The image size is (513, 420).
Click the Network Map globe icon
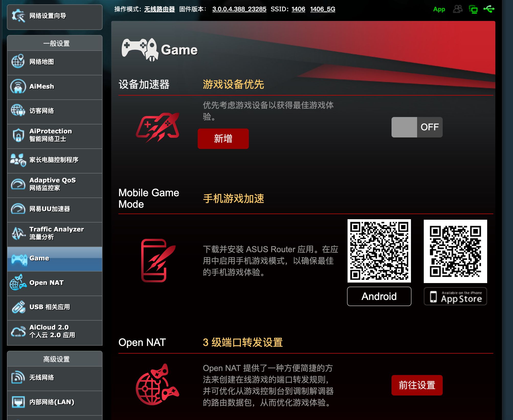point(18,61)
